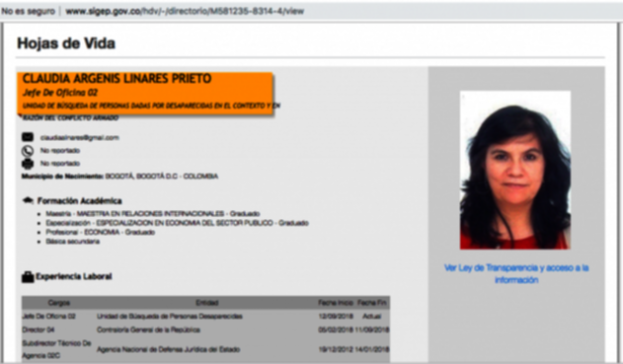This screenshot has height=364, width=623.
Task: Click the profile photo thumbnail
Action: 515,171
